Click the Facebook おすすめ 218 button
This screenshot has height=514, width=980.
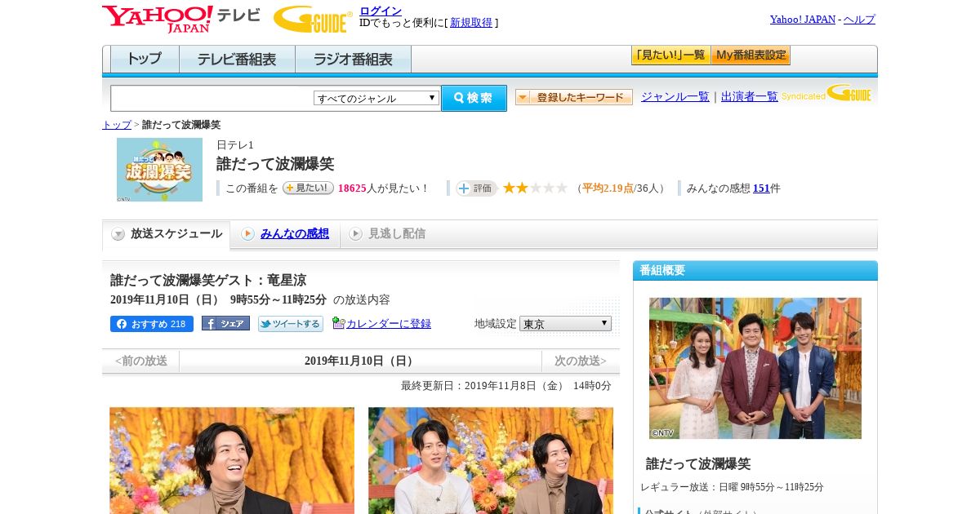(152, 324)
